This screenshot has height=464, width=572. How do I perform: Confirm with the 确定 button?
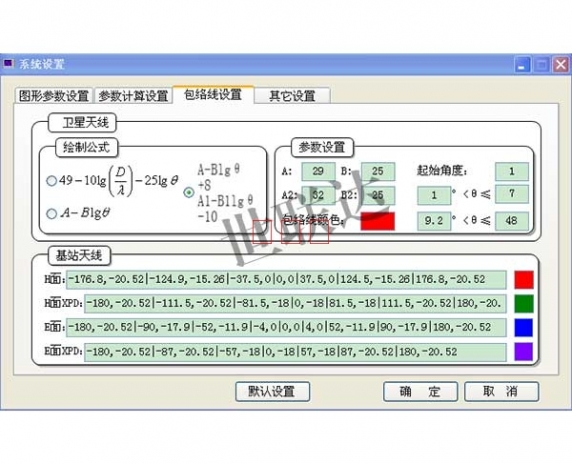click(420, 392)
